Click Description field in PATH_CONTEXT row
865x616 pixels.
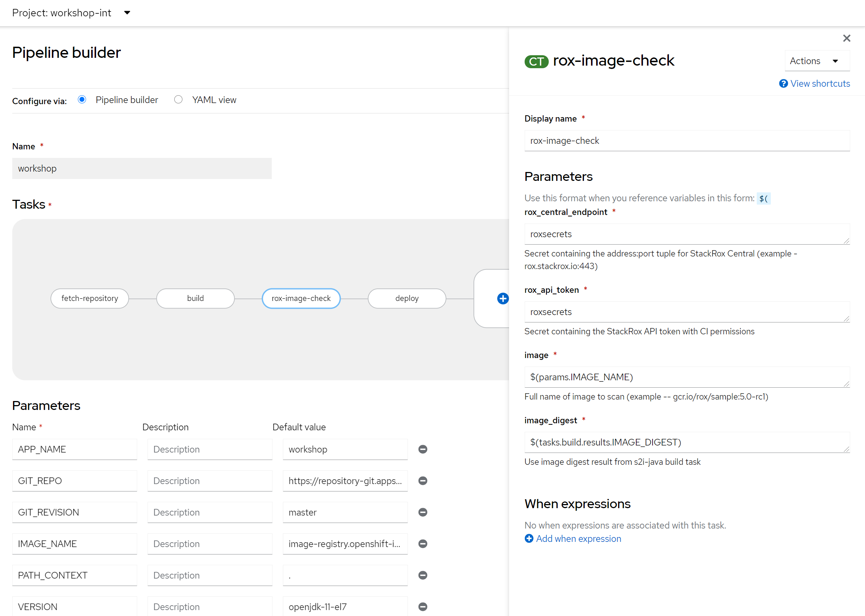[210, 575]
